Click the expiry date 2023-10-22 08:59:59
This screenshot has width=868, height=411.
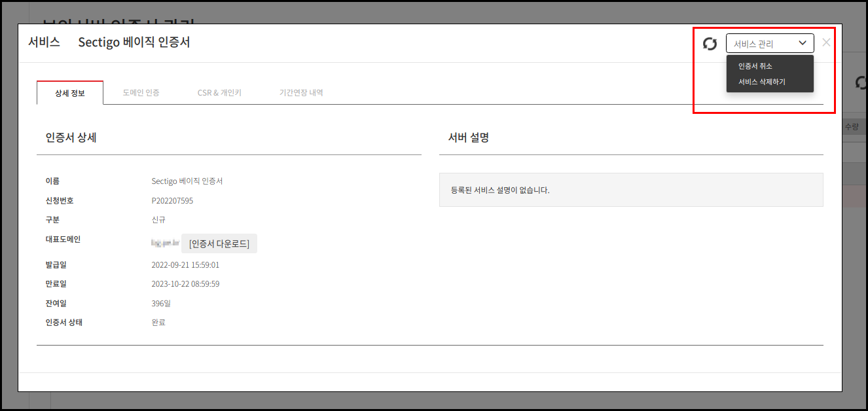point(185,284)
